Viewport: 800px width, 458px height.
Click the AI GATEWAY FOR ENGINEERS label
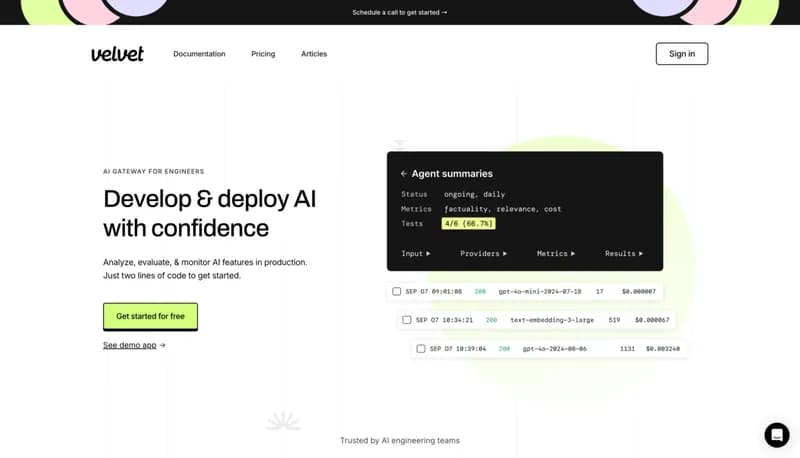(x=154, y=171)
